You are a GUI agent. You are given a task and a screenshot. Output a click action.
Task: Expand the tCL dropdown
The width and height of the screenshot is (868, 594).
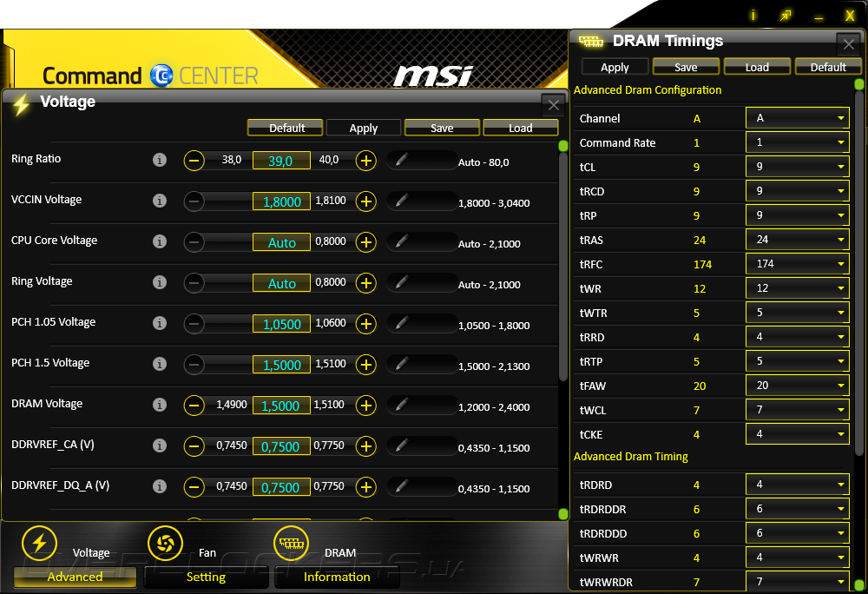(x=798, y=167)
